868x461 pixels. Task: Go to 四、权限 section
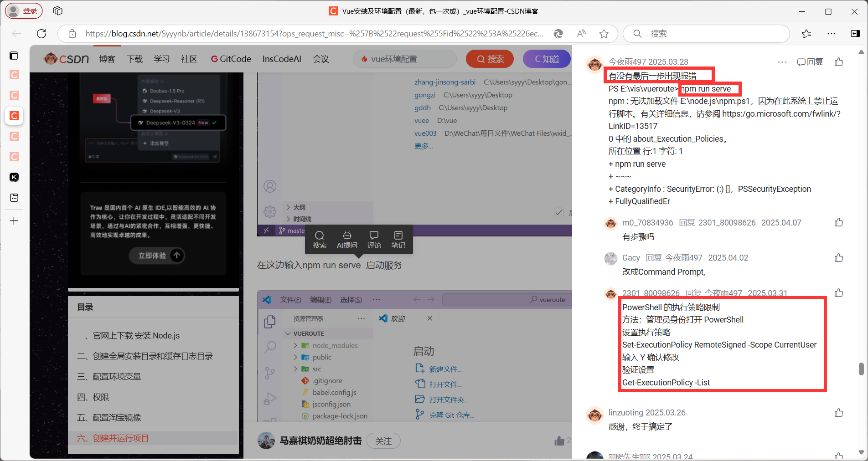(x=93, y=397)
